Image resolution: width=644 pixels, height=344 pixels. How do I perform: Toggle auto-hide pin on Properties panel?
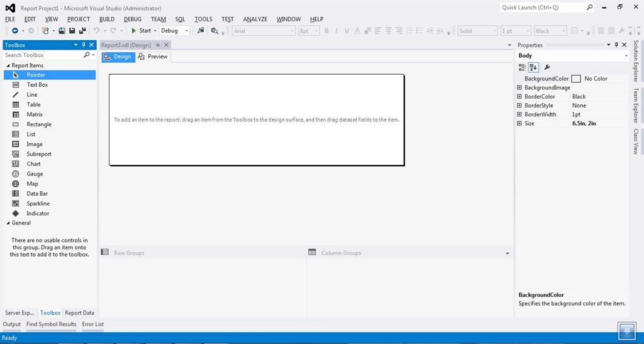pos(616,45)
